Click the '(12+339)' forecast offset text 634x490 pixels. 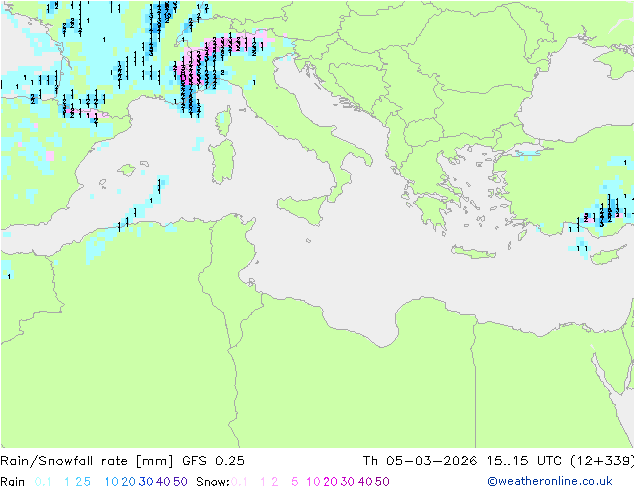(602, 461)
